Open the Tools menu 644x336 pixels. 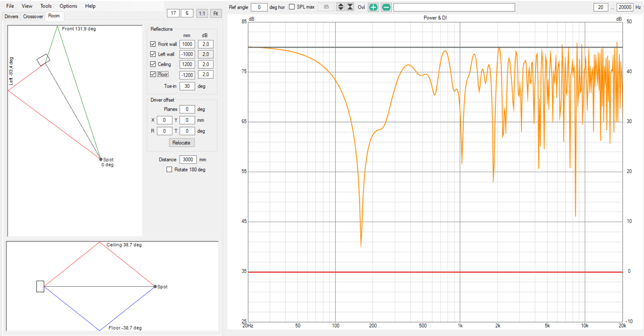(46, 6)
